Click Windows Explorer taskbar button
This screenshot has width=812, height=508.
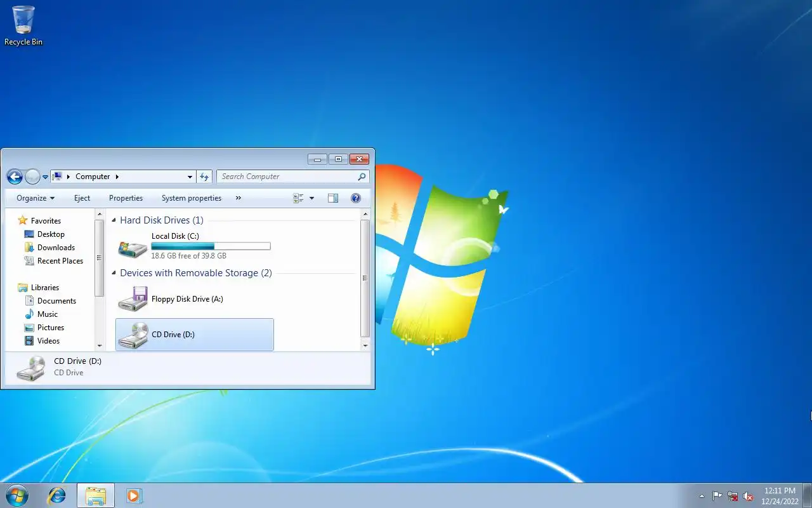pyautogui.click(x=96, y=495)
